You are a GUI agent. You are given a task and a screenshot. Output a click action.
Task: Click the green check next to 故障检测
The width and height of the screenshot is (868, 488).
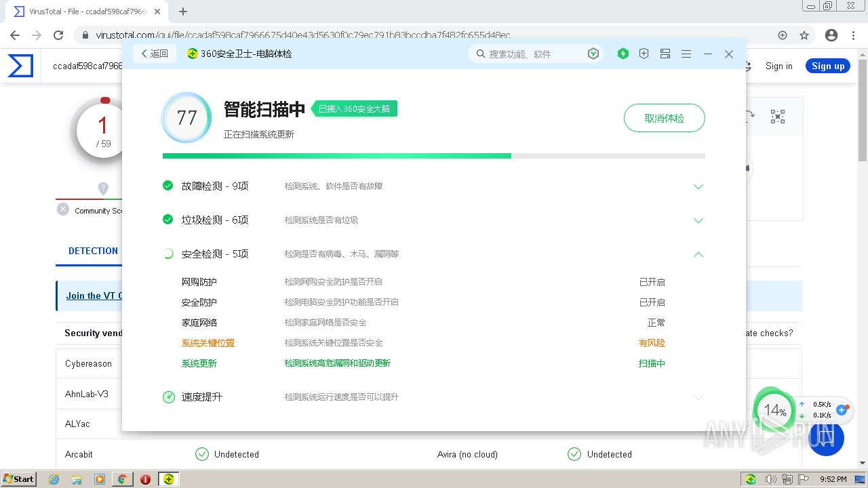[168, 185]
